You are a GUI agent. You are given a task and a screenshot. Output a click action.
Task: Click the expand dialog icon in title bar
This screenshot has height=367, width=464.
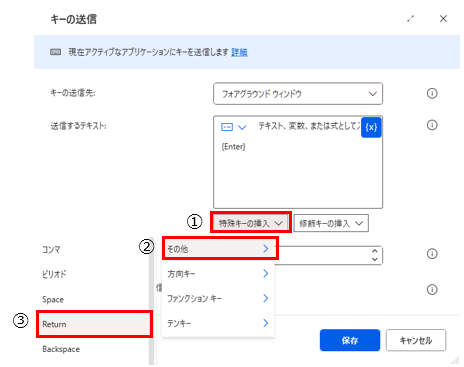click(410, 19)
